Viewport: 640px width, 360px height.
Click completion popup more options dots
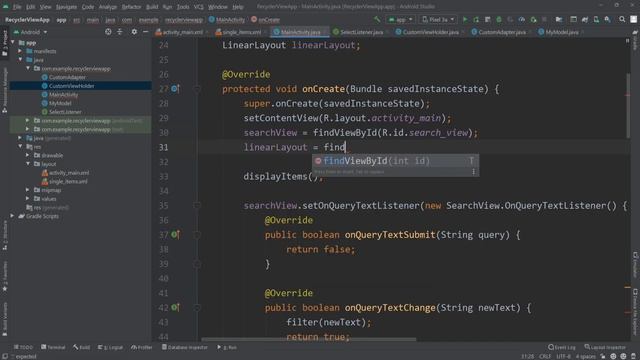pyautogui.click(x=473, y=172)
